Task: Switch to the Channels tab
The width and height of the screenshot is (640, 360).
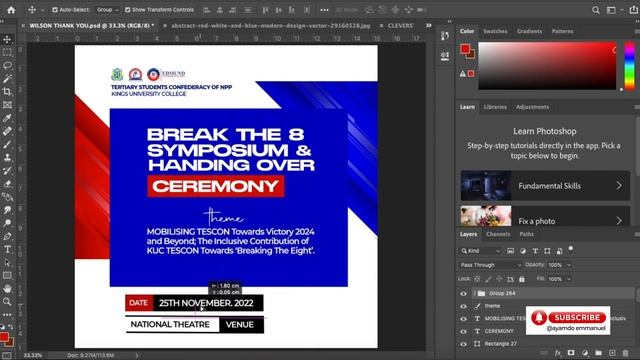Action: pos(498,234)
